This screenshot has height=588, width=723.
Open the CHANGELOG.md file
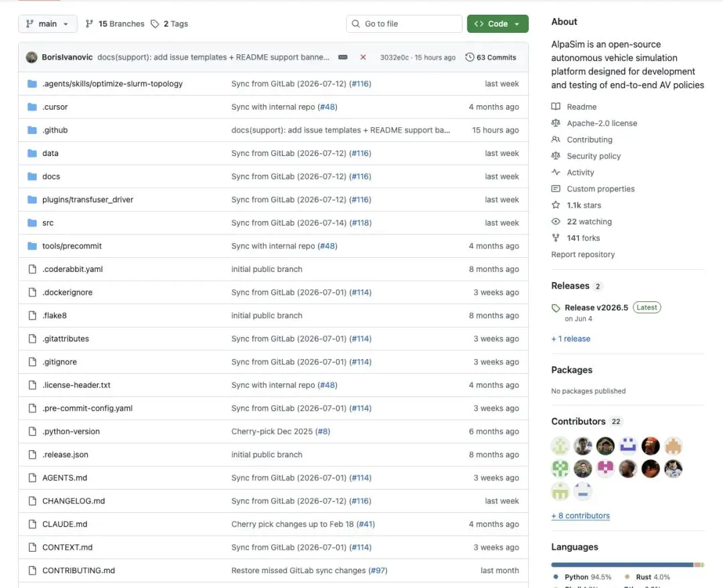[74, 501]
